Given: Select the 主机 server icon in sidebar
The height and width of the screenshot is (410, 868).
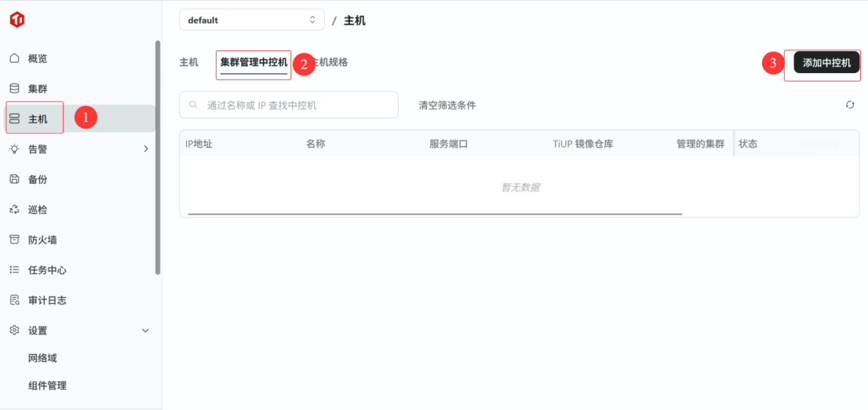Looking at the screenshot, I should click(14, 119).
